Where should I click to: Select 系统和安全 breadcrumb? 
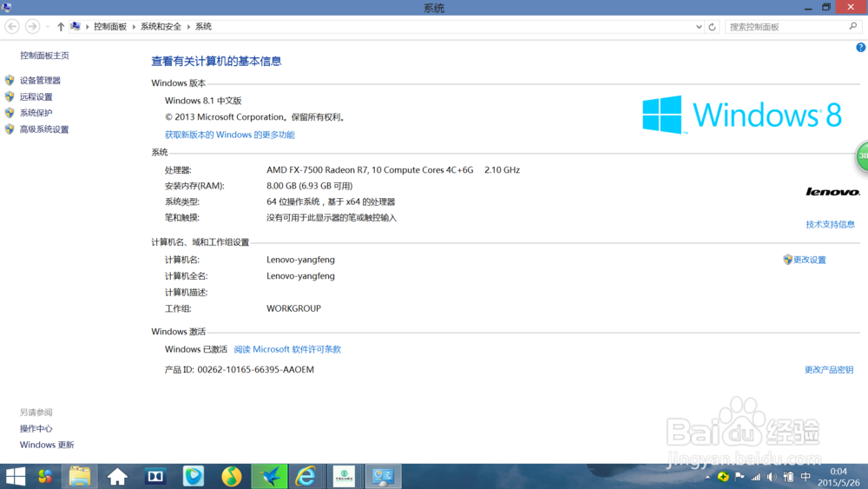coord(161,27)
